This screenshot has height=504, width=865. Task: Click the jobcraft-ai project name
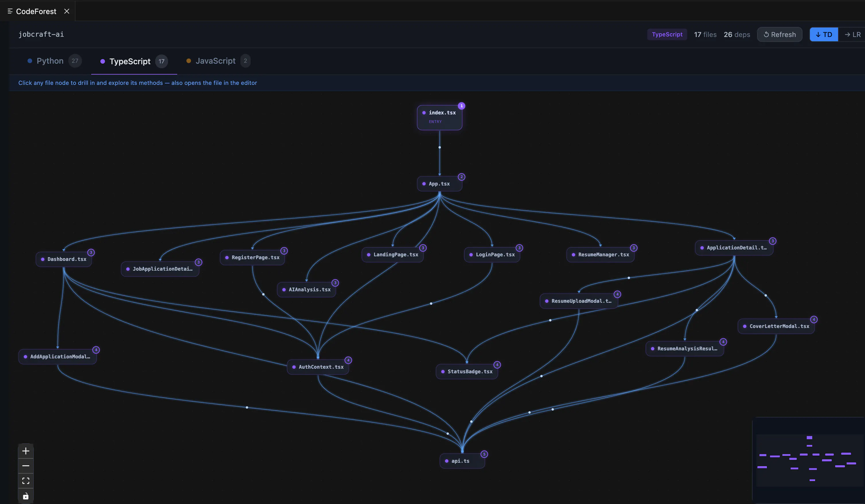point(41,34)
